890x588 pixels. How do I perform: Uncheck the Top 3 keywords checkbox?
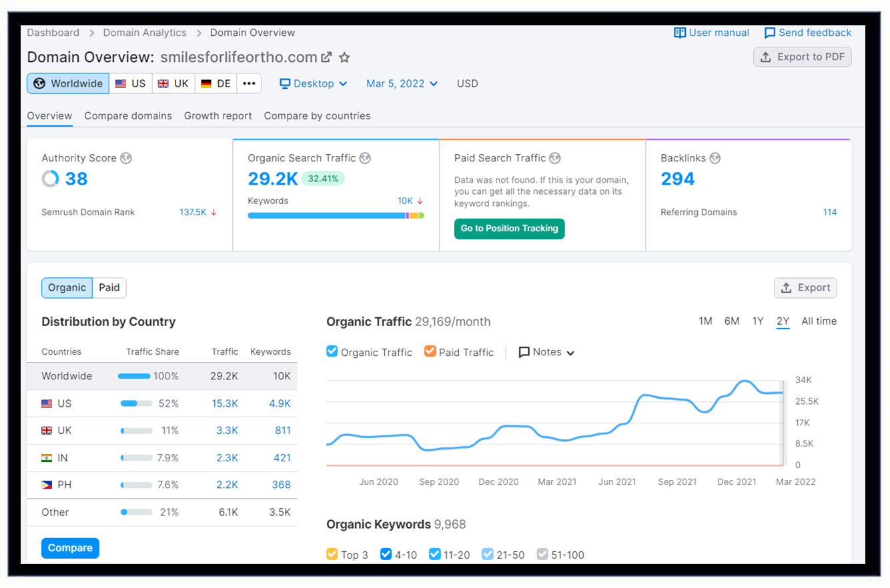click(x=332, y=555)
